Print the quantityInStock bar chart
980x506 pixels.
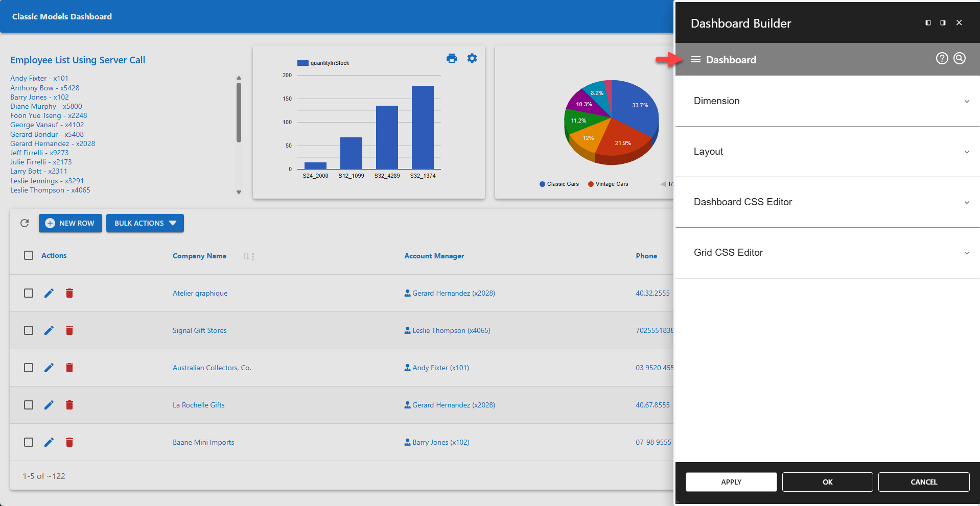(452, 58)
